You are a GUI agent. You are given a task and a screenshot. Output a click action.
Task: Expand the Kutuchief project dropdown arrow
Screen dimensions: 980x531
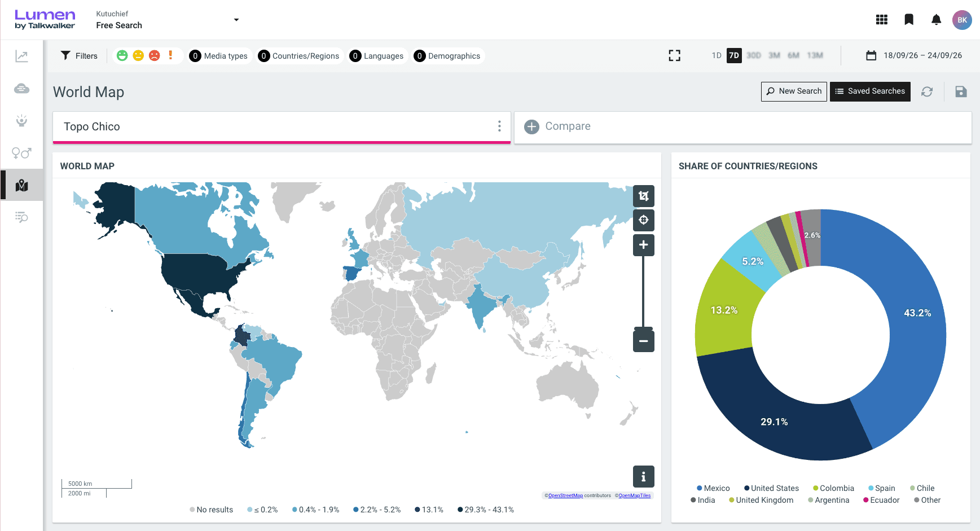click(236, 20)
